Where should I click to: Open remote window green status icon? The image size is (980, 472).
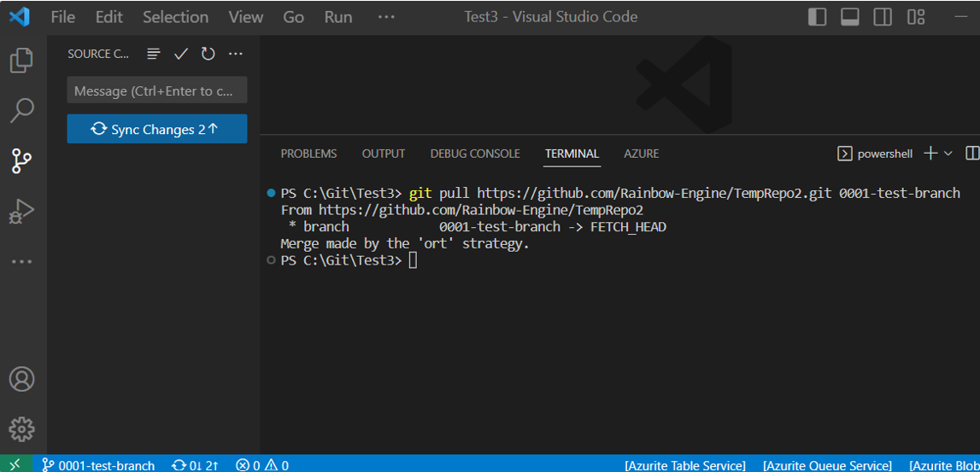tap(17, 463)
